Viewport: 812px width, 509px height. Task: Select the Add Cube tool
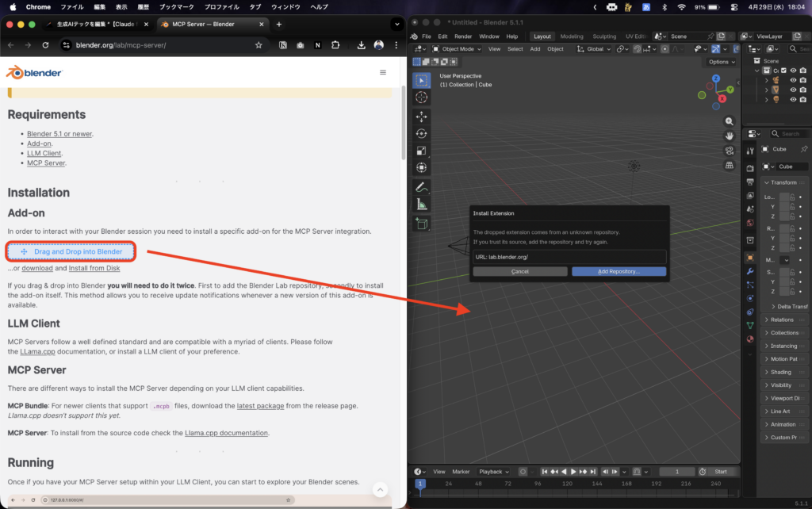coord(421,224)
